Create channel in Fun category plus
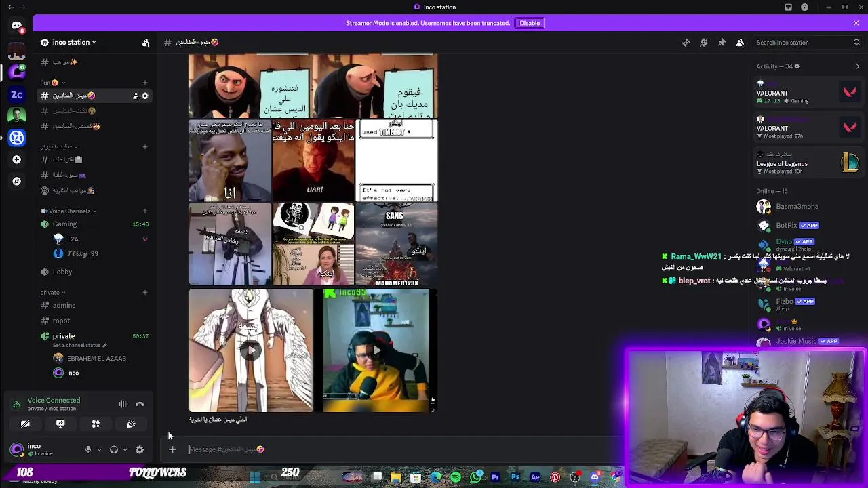This screenshot has width=868, height=488. pyautogui.click(x=144, y=83)
